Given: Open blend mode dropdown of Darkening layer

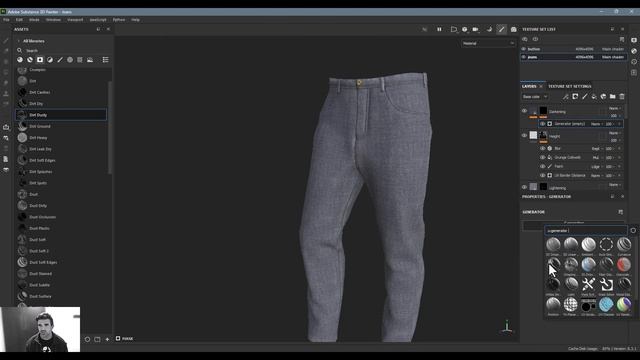Looking at the screenshot, I should coord(615,109).
